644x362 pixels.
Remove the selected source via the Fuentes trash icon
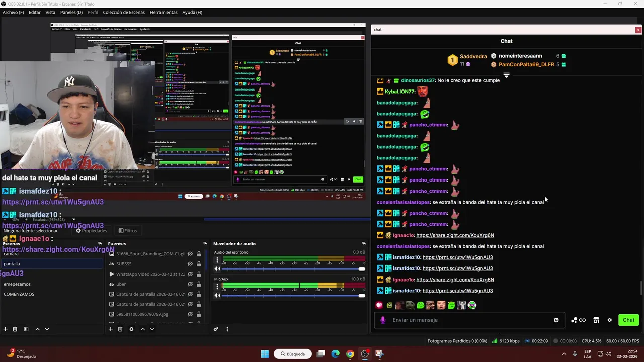point(120,329)
